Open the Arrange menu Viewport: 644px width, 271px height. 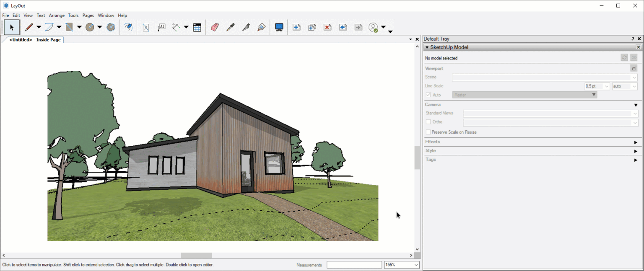(56, 15)
